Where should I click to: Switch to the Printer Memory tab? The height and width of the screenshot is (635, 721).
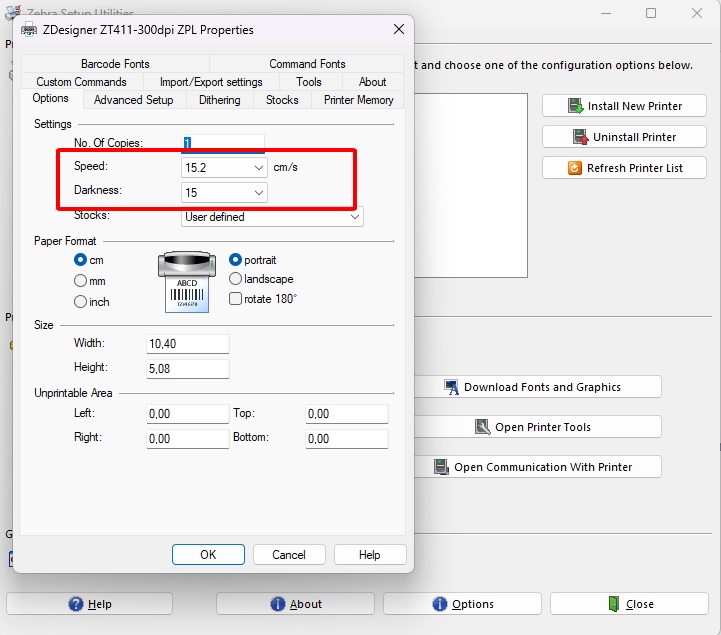[x=358, y=100]
